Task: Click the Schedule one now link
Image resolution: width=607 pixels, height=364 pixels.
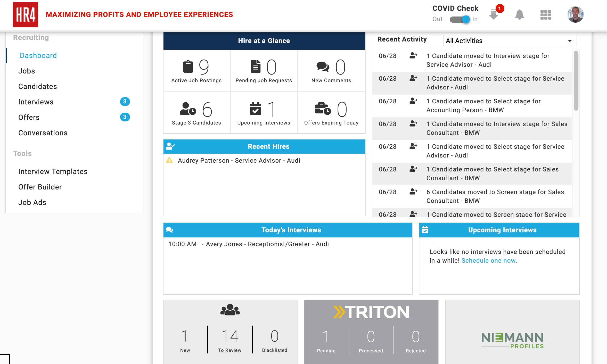Action: point(488,261)
